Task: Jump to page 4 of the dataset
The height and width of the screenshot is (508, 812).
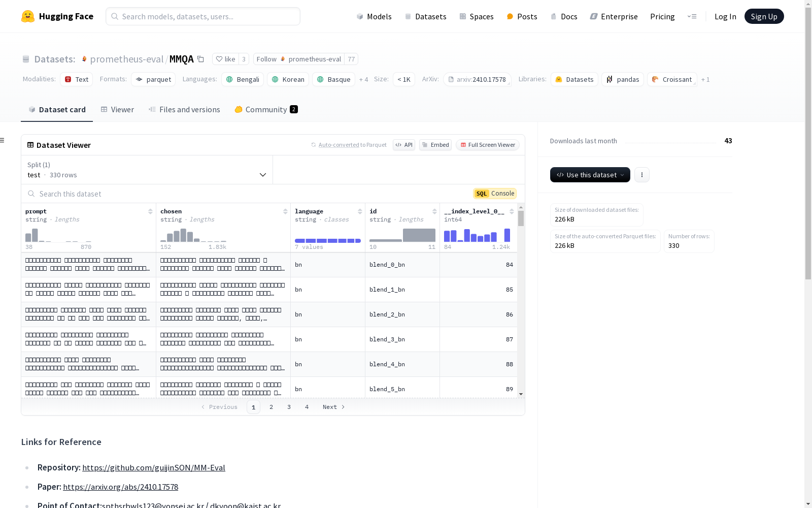Action: coord(307,407)
